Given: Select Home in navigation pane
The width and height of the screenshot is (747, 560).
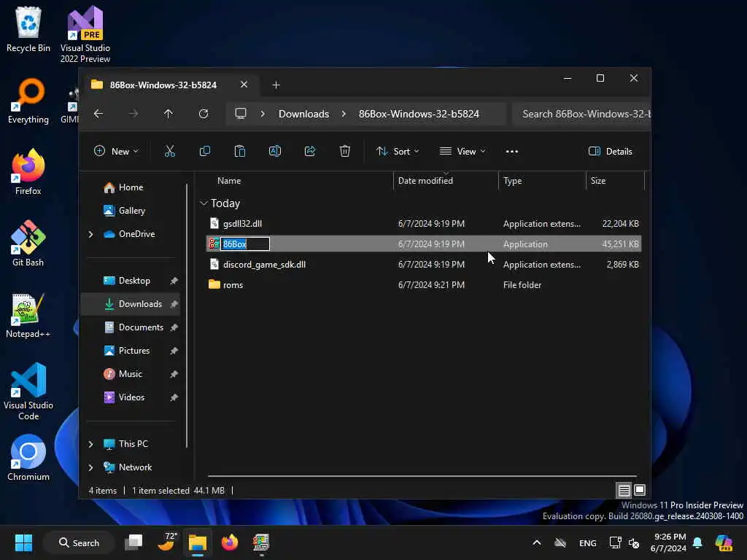Looking at the screenshot, I should coord(131,187).
